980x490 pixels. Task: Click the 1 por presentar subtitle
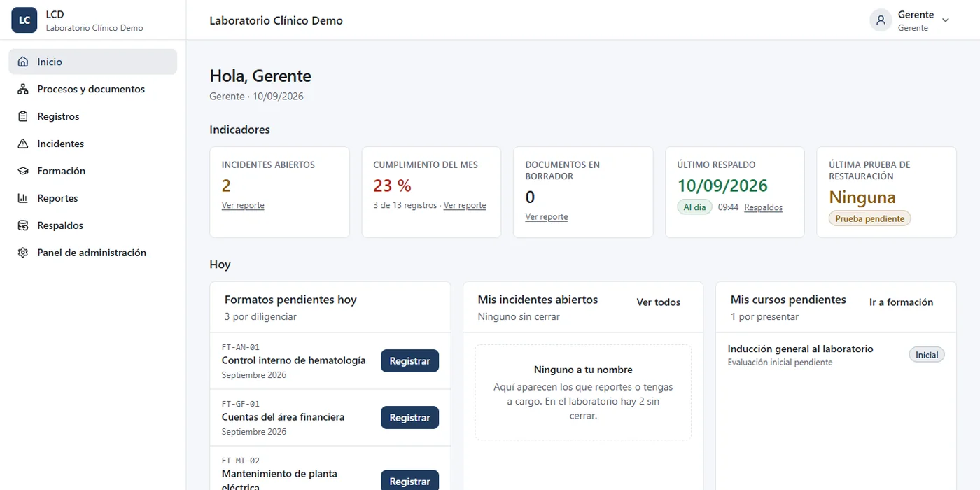point(764,316)
